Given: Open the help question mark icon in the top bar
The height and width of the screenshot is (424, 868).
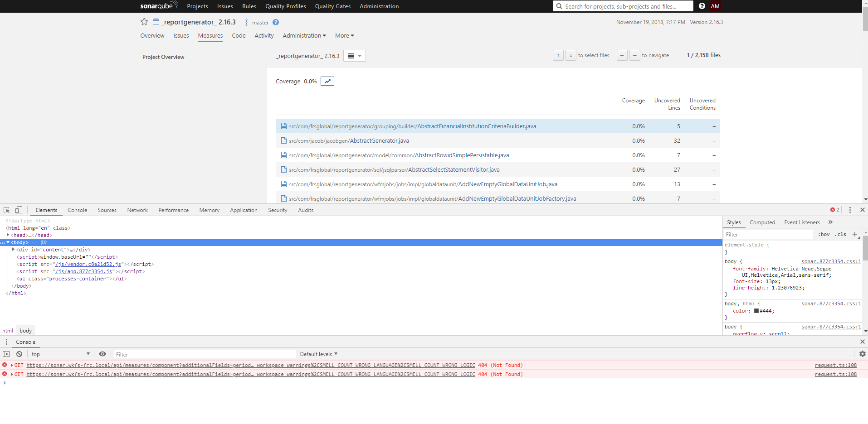Looking at the screenshot, I should tap(702, 6).
